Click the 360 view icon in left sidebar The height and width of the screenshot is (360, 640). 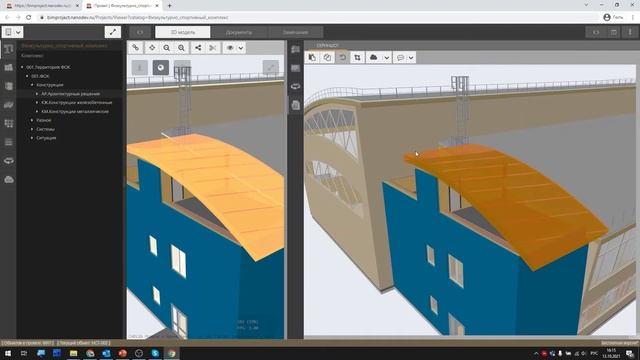[x=9, y=161]
